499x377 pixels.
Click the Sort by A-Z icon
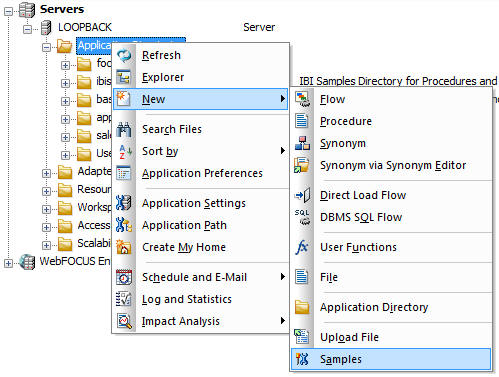(x=125, y=152)
